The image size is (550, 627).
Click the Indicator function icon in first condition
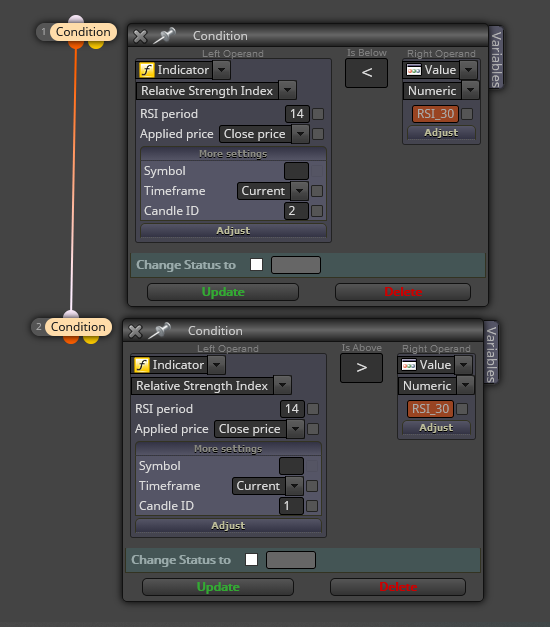pos(146,70)
